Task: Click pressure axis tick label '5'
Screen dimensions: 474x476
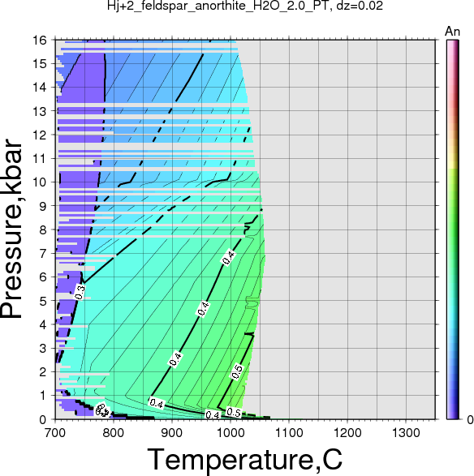Action: (43, 301)
